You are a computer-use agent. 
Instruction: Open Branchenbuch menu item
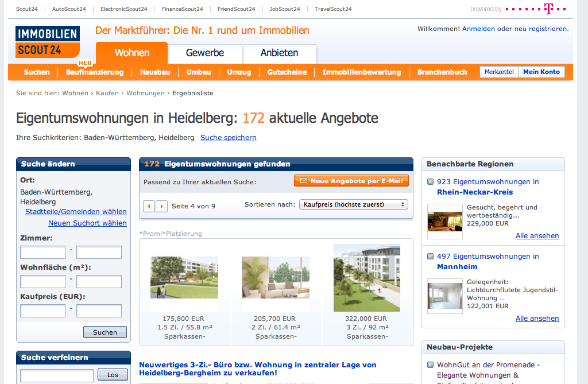click(x=442, y=72)
